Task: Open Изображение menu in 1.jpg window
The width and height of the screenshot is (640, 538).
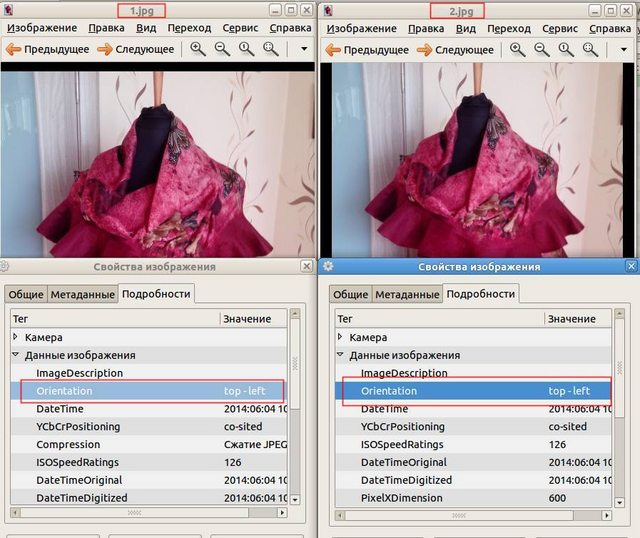Action: [x=42, y=28]
